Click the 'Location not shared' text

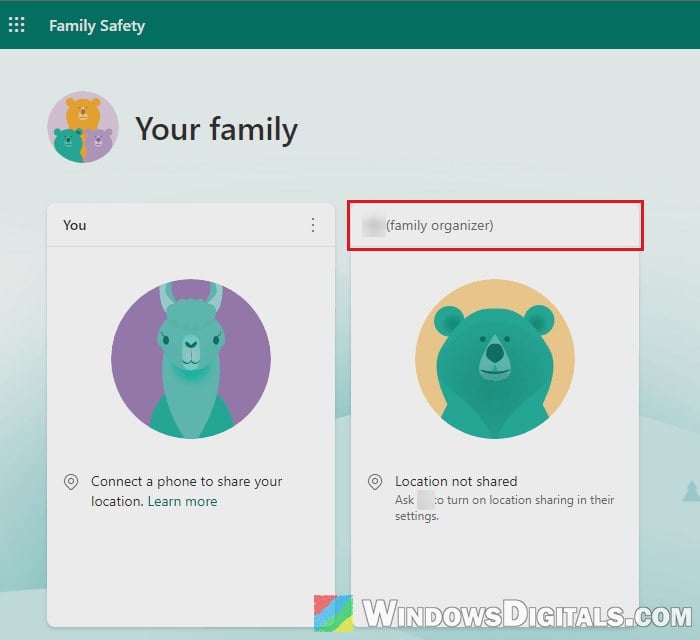point(456,481)
